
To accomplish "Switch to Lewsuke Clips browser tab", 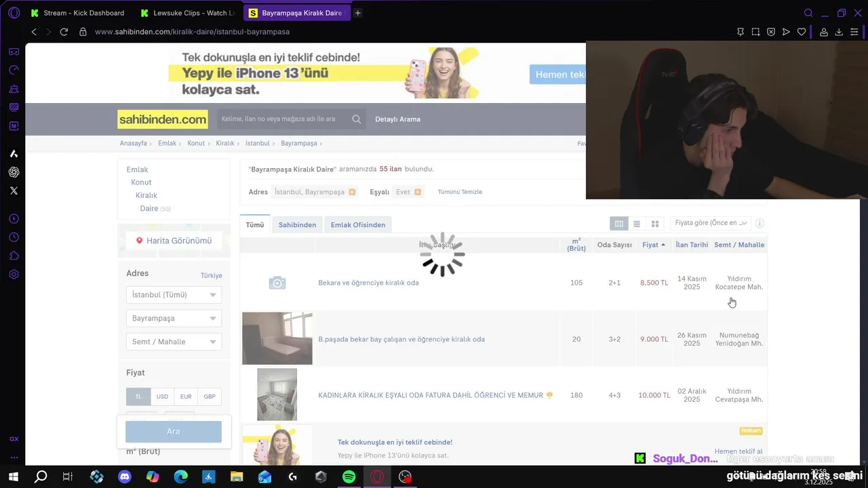I will [x=187, y=13].
